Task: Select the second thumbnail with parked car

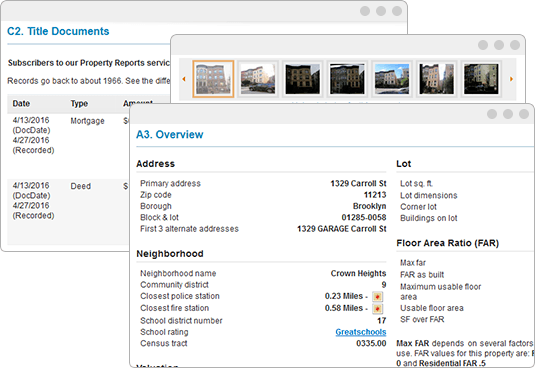Action: pyautogui.click(x=258, y=79)
